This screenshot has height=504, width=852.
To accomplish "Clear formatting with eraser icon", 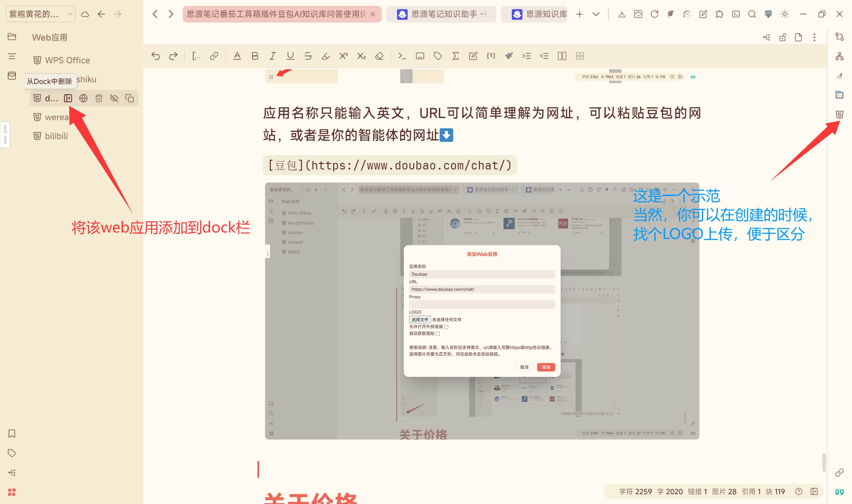I will [379, 56].
